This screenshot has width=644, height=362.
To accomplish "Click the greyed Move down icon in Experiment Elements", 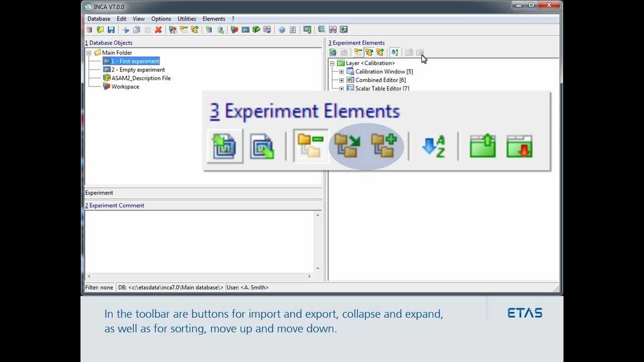I will click(x=420, y=52).
